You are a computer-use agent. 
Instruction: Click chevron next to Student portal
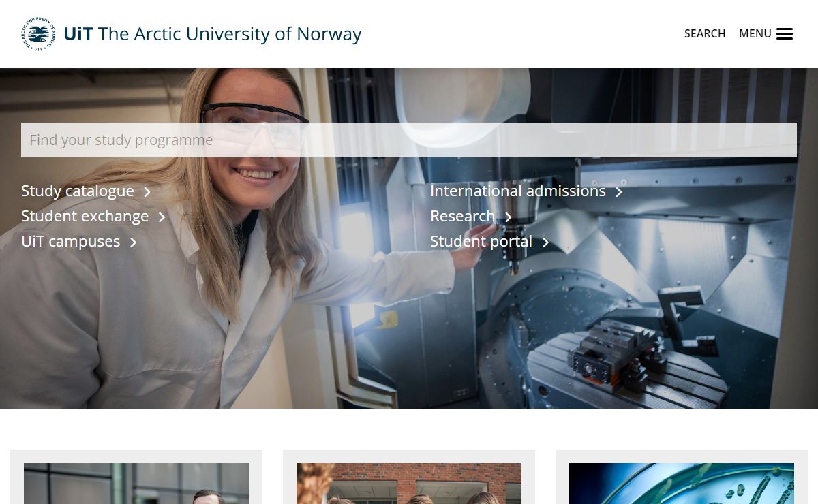[x=545, y=242]
